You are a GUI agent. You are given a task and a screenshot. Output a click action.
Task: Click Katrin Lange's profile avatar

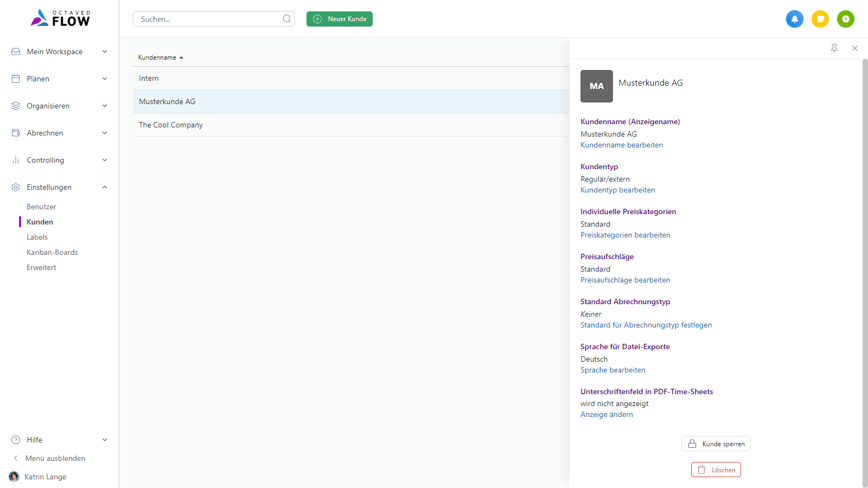click(x=14, y=477)
